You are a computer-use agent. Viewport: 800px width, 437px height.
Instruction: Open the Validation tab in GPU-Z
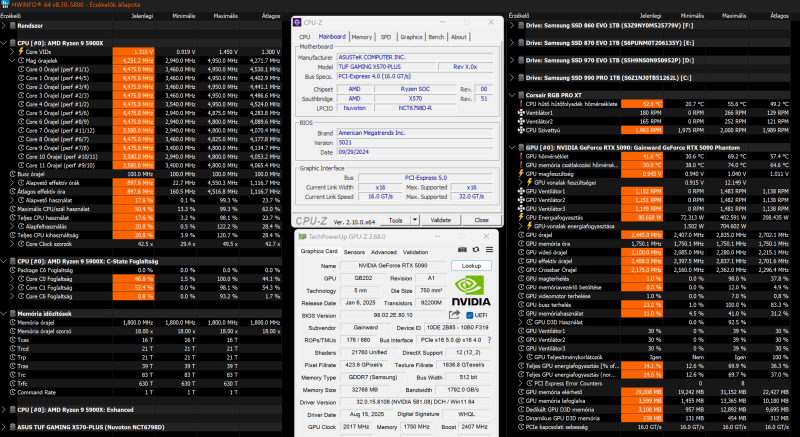pos(415,252)
